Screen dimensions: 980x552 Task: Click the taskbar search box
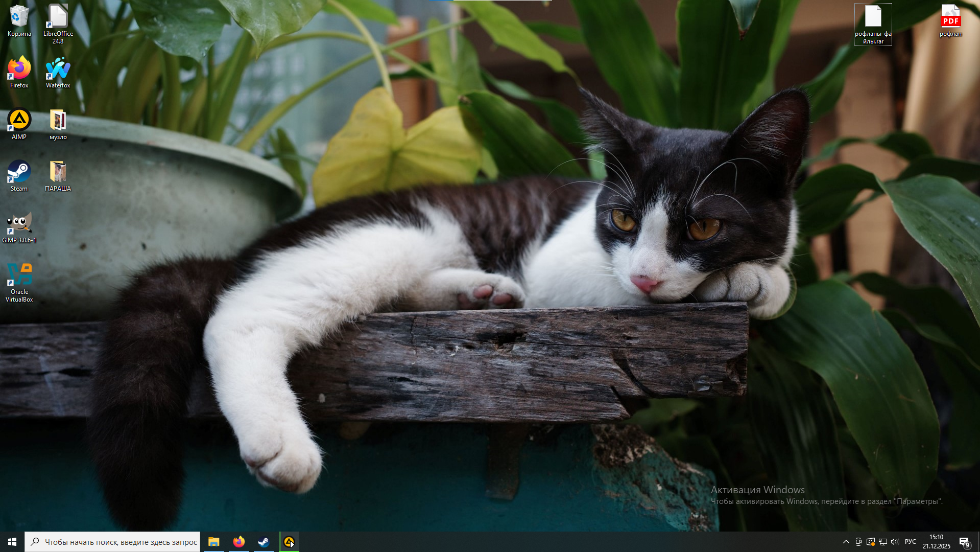pyautogui.click(x=112, y=542)
